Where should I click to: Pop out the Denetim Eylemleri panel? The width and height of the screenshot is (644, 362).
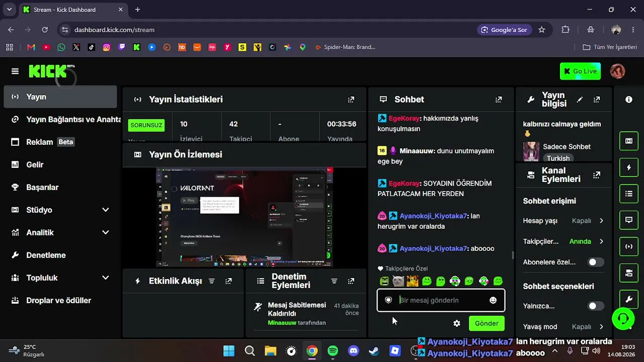[351, 281]
